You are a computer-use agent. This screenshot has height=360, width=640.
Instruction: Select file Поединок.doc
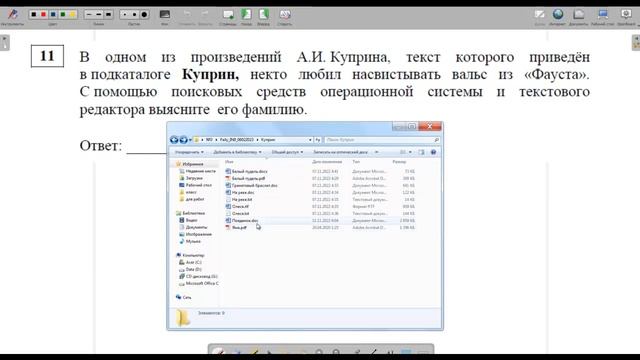click(241, 220)
